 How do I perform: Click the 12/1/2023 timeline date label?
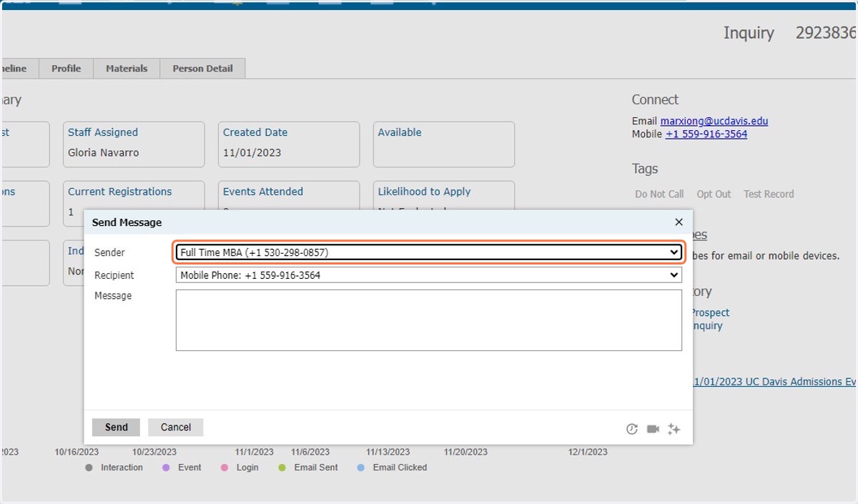coord(588,452)
